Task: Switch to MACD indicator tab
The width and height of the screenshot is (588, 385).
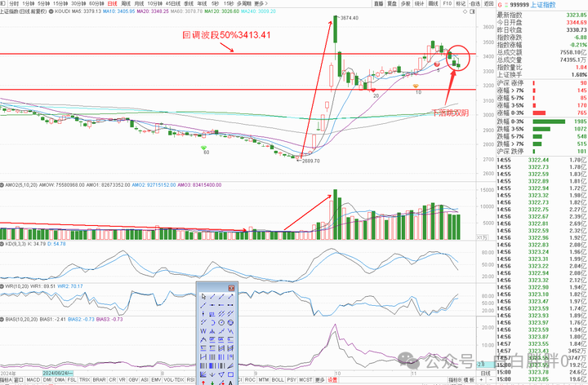Action: pos(33,380)
